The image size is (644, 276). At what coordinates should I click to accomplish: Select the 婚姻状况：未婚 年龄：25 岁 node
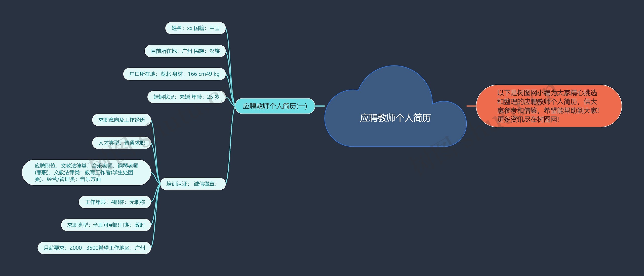click(186, 97)
